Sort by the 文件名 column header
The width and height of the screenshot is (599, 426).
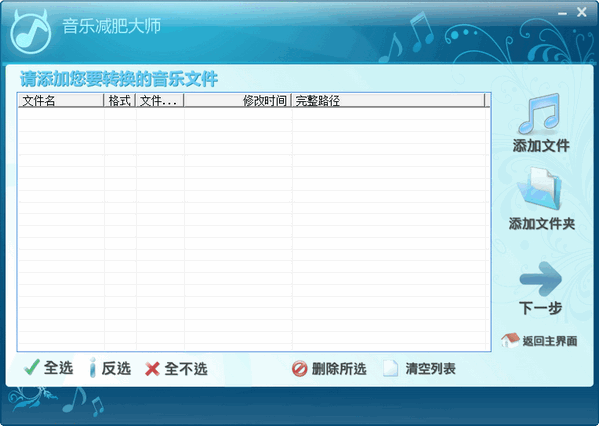(x=61, y=100)
